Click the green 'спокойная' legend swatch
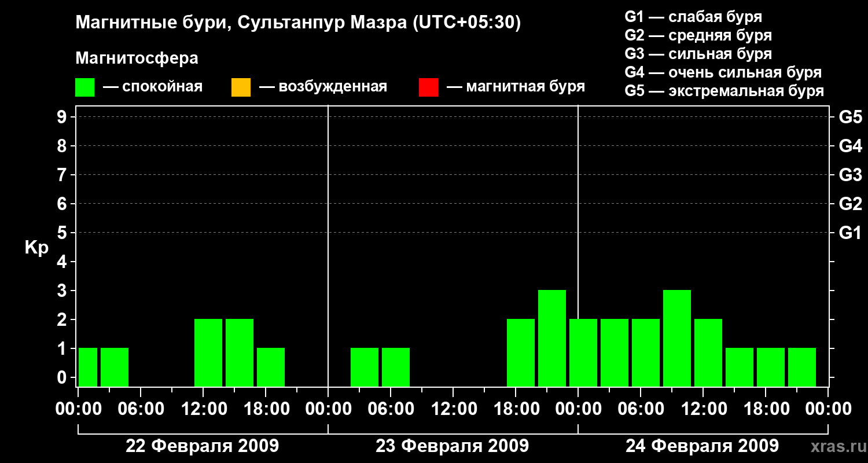868x463 pixels. click(85, 87)
